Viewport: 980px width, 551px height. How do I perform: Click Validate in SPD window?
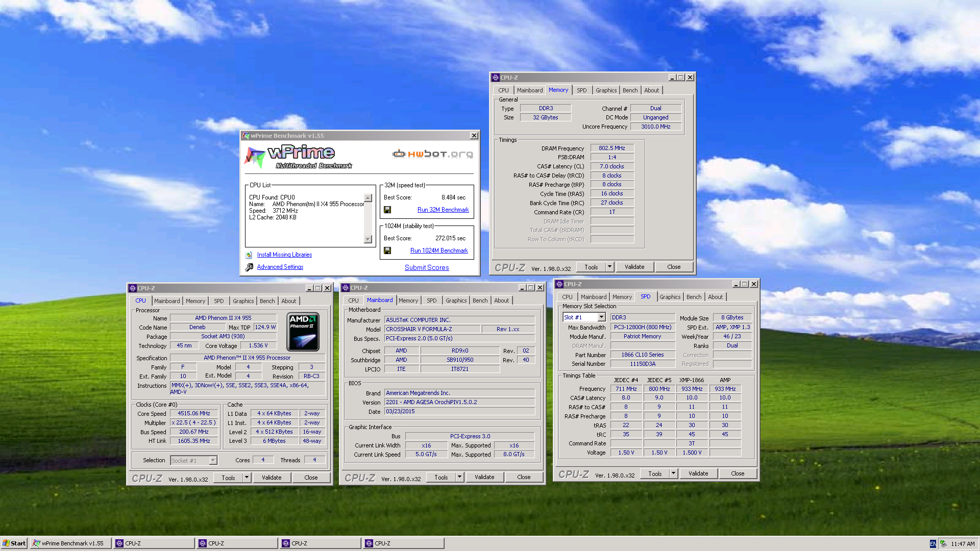click(x=698, y=473)
